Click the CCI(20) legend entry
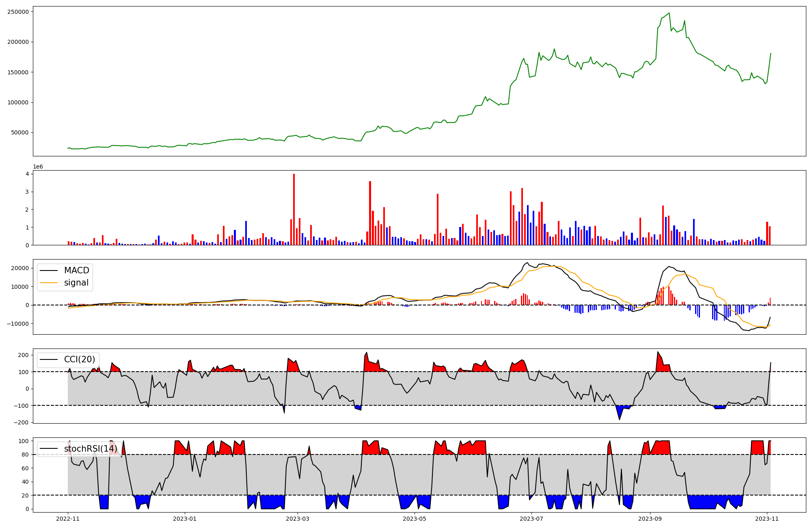812x528 pixels. pyautogui.click(x=79, y=359)
